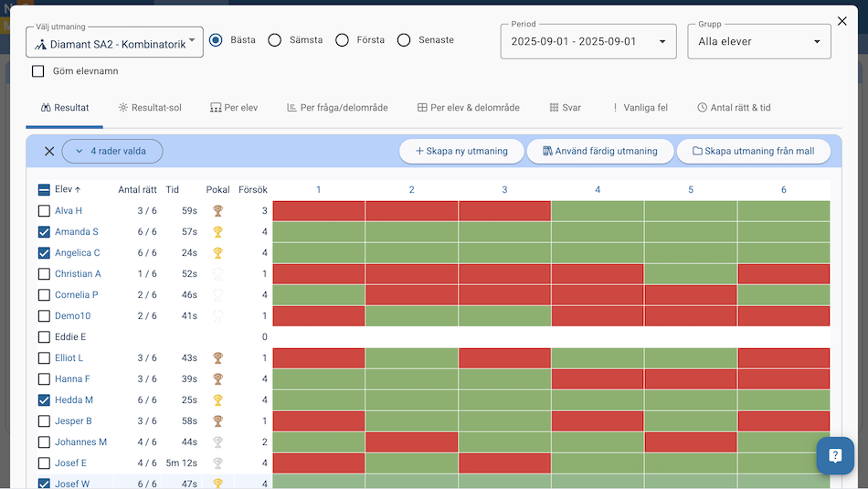Image resolution: width=868 pixels, height=489 pixels.
Task: Click Alva H's bronze trophy icon
Action: click(x=217, y=211)
